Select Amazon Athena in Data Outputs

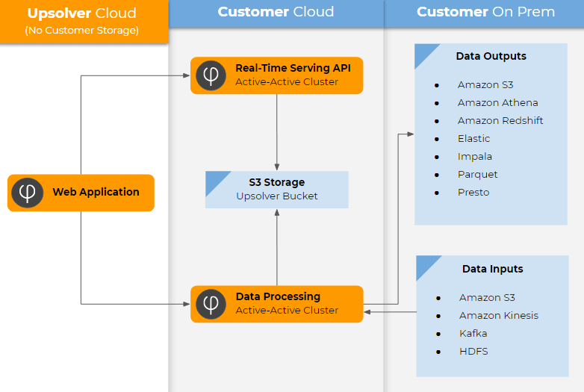pos(497,103)
